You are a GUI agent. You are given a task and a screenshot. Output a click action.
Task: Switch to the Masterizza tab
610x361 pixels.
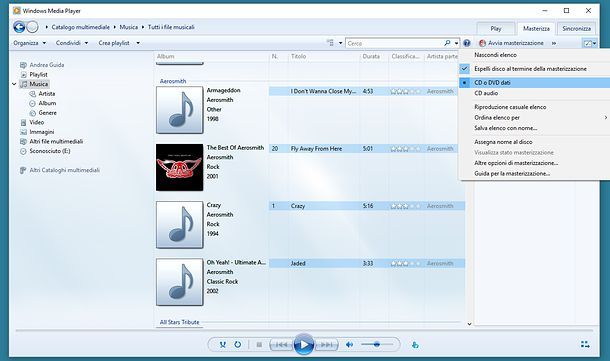tap(536, 28)
